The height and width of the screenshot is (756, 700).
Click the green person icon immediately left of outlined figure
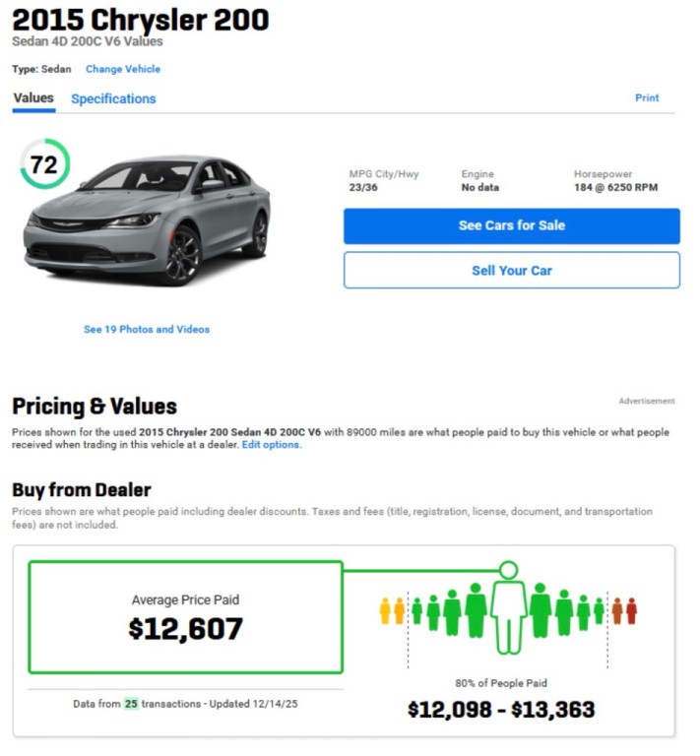click(x=476, y=610)
